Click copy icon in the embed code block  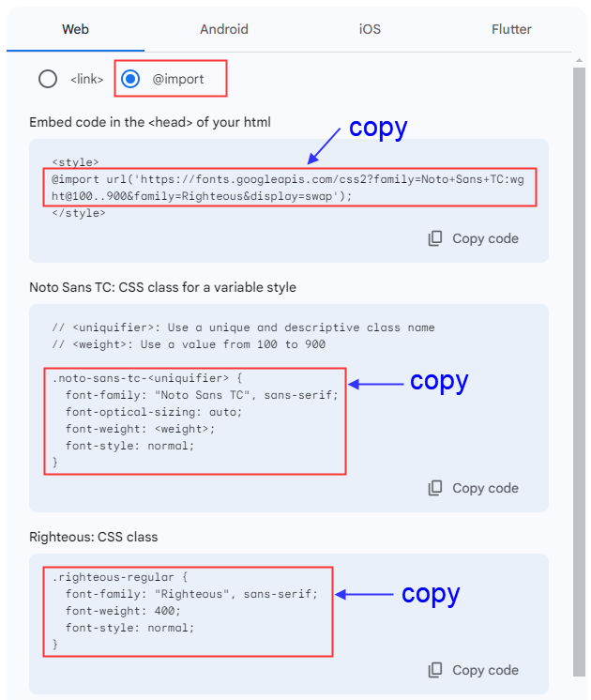(435, 238)
